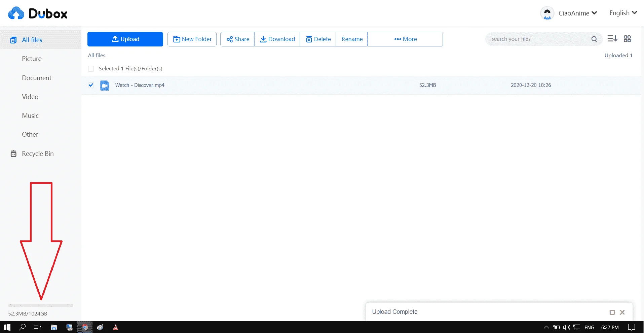Click the 52.3MB/1024GB storage text
Screen dimensions: 644x333
tap(28, 313)
